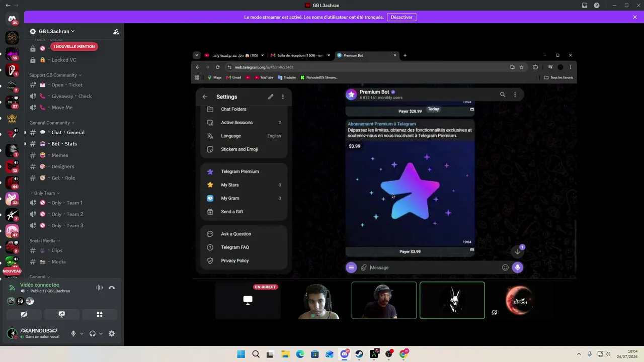Viewport: 644px width, 362px height.
Task: Open screen share button in voice panel
Action: pos(61,314)
